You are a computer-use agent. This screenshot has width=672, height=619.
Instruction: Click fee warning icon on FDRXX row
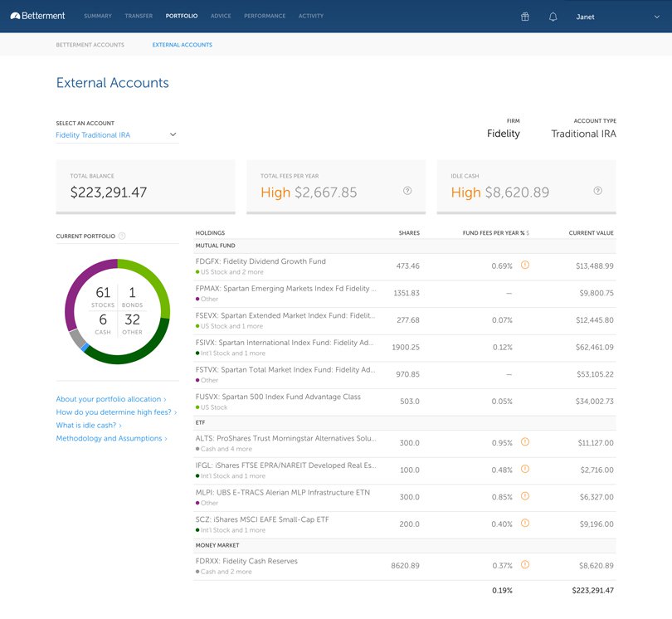click(x=525, y=565)
